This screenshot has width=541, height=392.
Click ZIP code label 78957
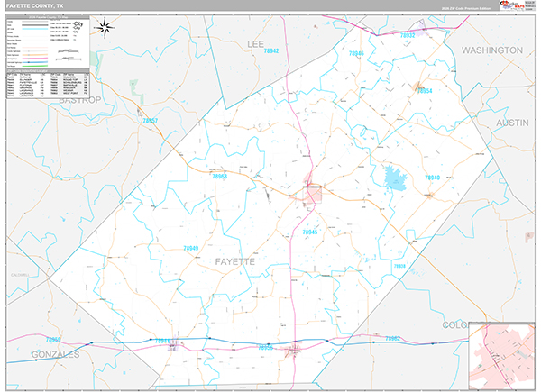(x=150, y=121)
